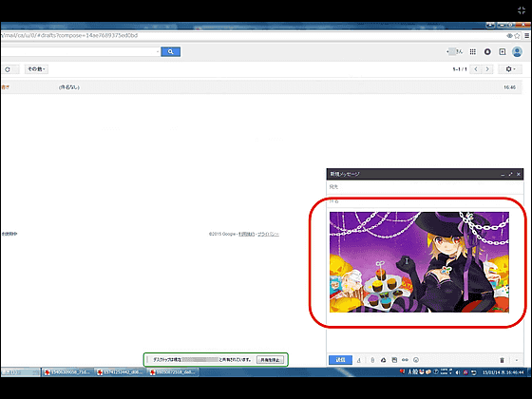This screenshot has height=399, width=532.
Task: Go to the next (newer) page arrow
Action: [x=487, y=69]
